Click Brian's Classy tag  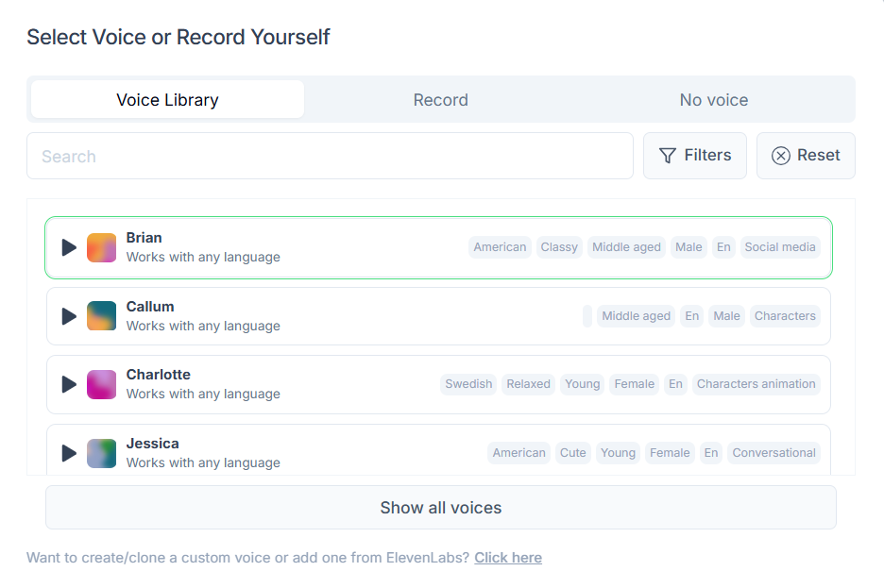tap(559, 247)
